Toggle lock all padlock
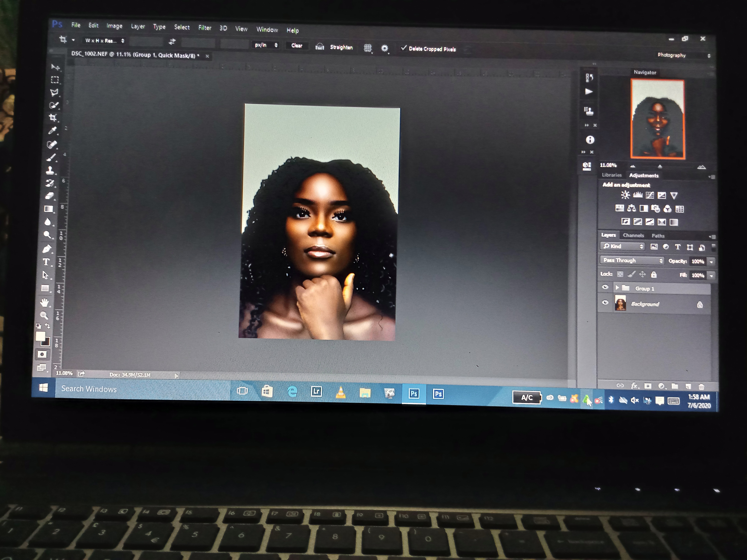Screen dimensions: 747x560 (654, 275)
